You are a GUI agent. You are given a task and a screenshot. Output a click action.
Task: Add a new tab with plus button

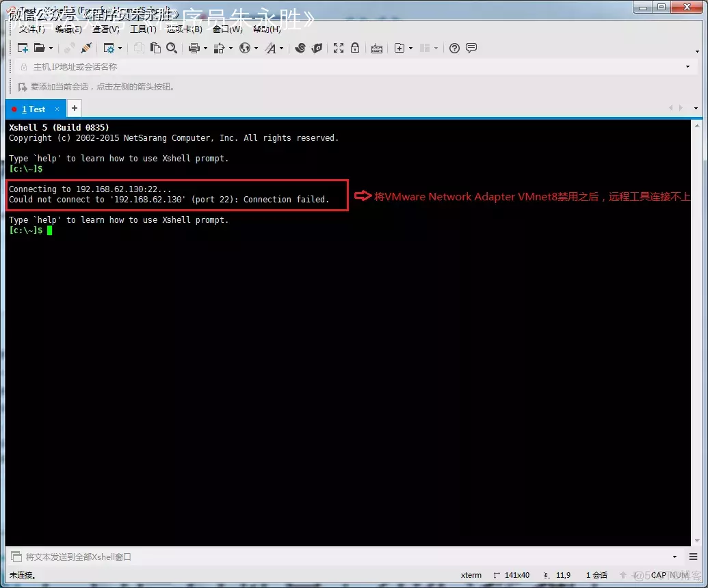tap(75, 108)
